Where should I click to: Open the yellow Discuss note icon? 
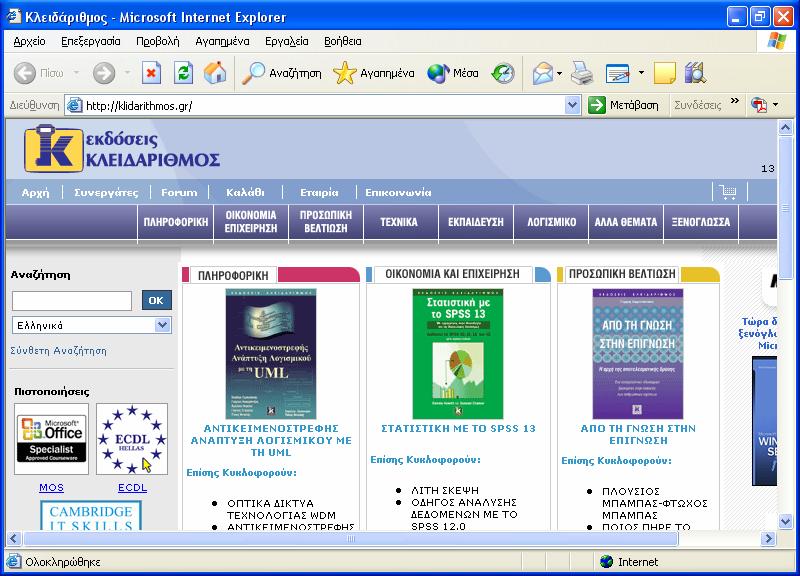(664, 73)
